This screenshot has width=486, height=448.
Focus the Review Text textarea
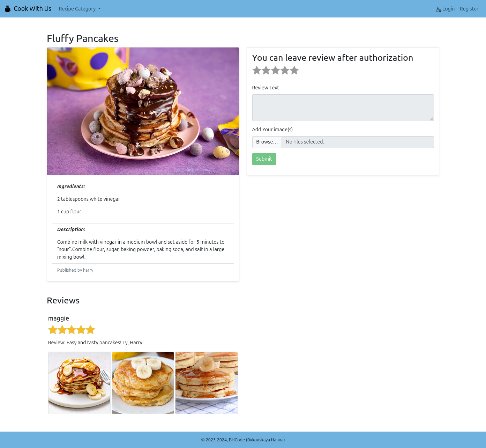coord(343,108)
